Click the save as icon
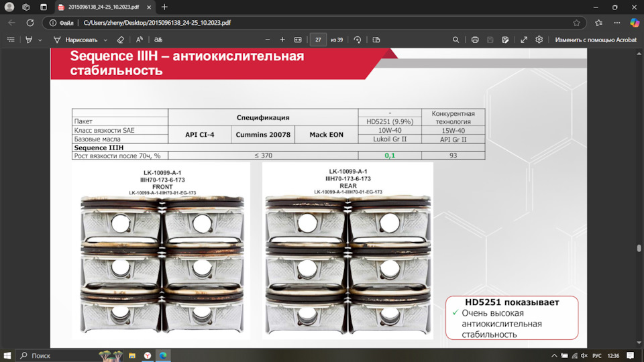The image size is (644, 362). point(505,40)
